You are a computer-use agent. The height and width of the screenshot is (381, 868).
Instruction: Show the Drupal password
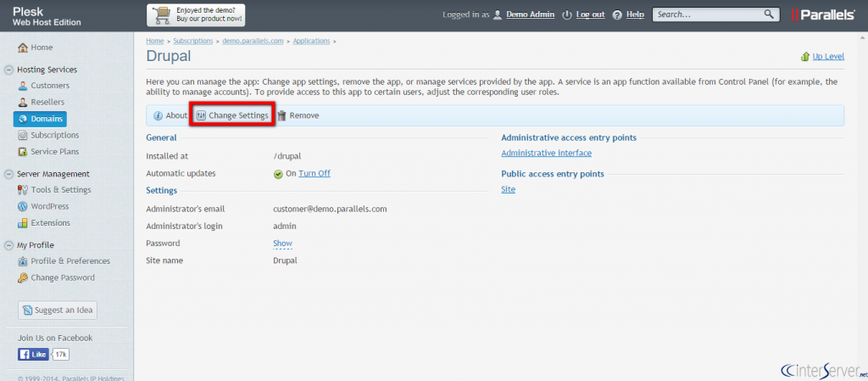coord(282,243)
